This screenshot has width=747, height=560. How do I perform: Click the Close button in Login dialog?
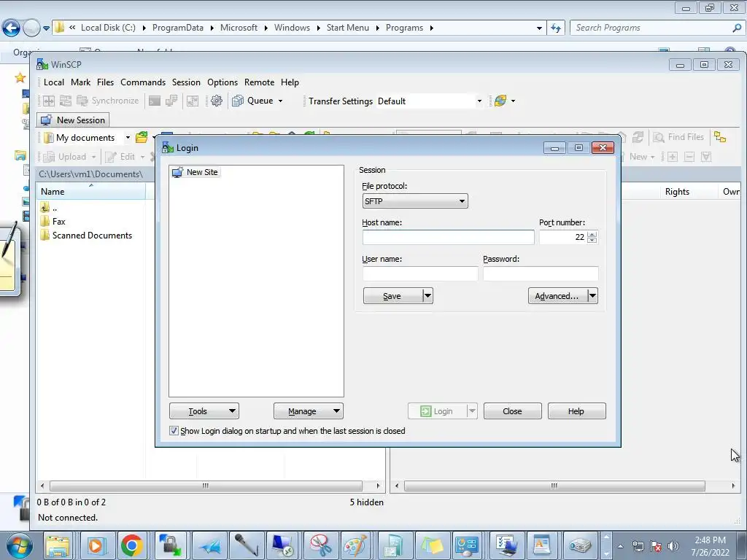click(x=513, y=411)
